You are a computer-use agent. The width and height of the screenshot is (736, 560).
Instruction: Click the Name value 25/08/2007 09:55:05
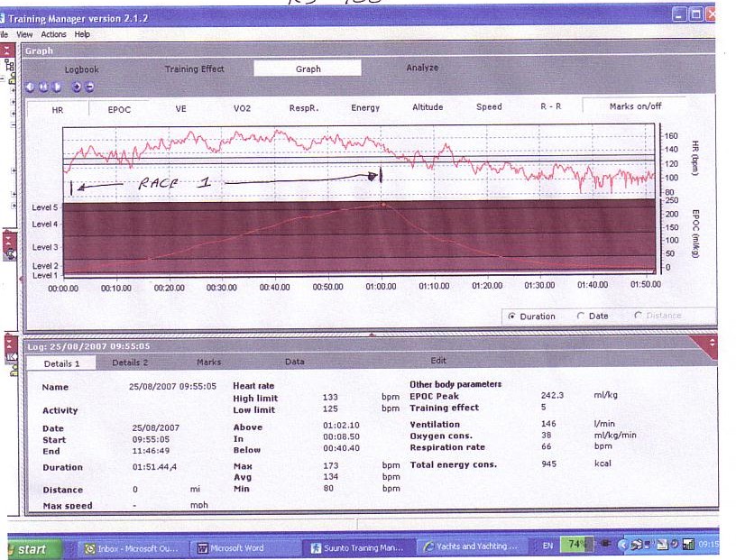point(172,386)
